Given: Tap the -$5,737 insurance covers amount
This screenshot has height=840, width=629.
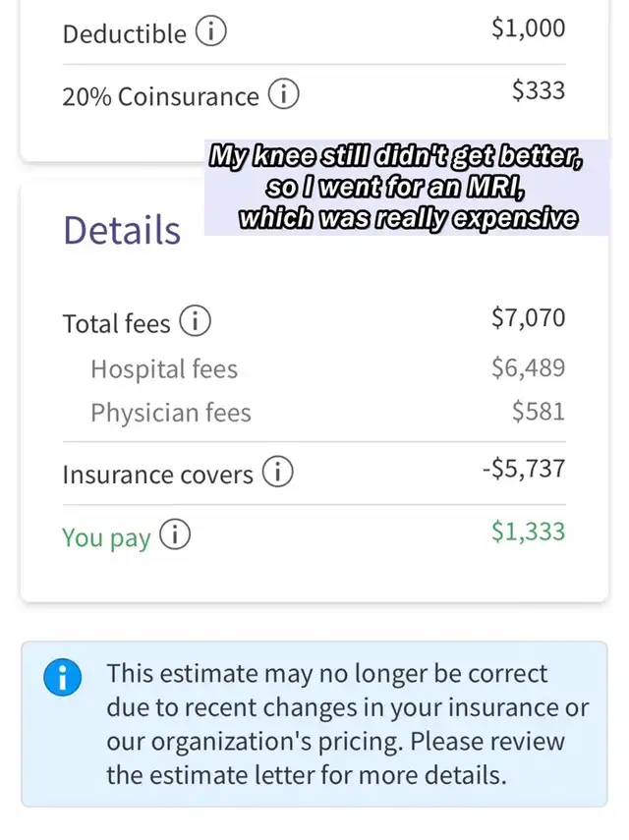Looking at the screenshot, I should [x=523, y=469].
